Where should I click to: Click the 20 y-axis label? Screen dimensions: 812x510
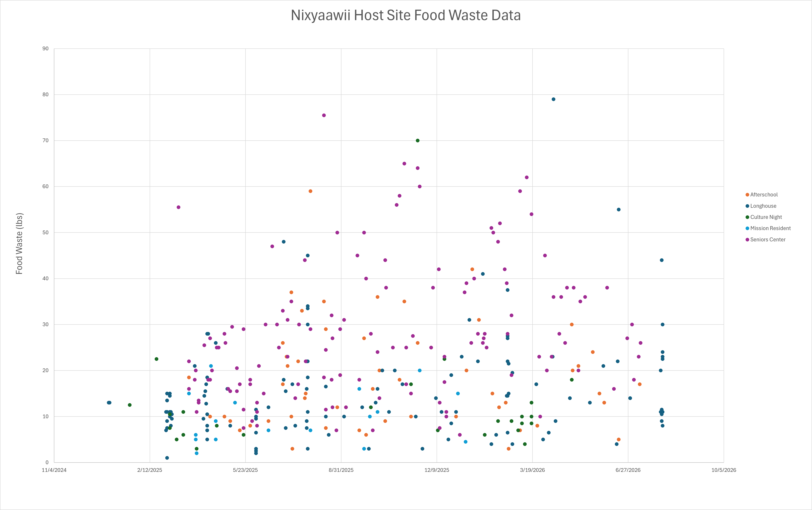pyautogui.click(x=45, y=370)
